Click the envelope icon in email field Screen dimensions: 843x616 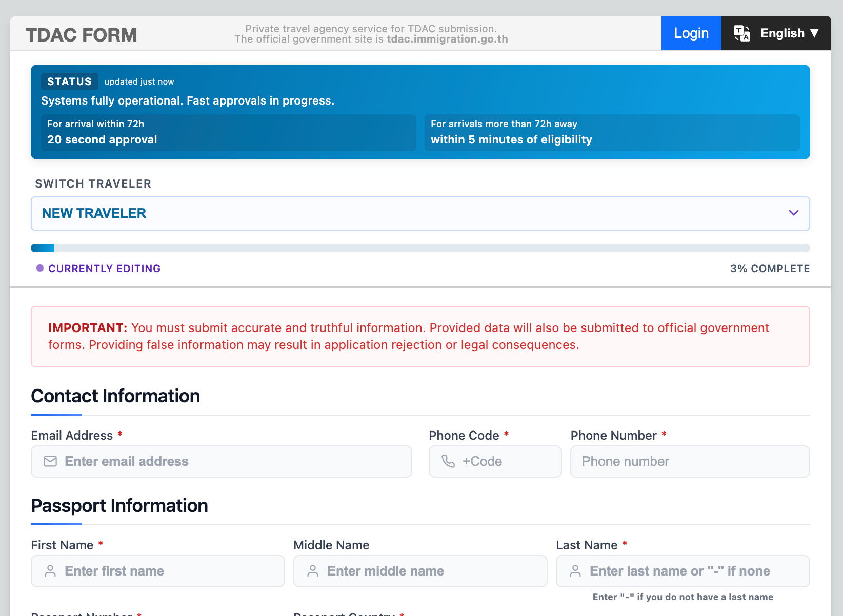50,461
